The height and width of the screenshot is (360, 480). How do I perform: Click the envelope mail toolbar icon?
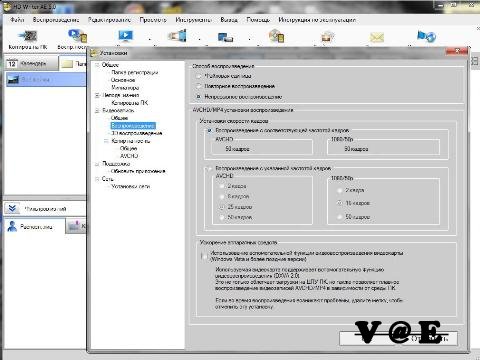point(377,37)
